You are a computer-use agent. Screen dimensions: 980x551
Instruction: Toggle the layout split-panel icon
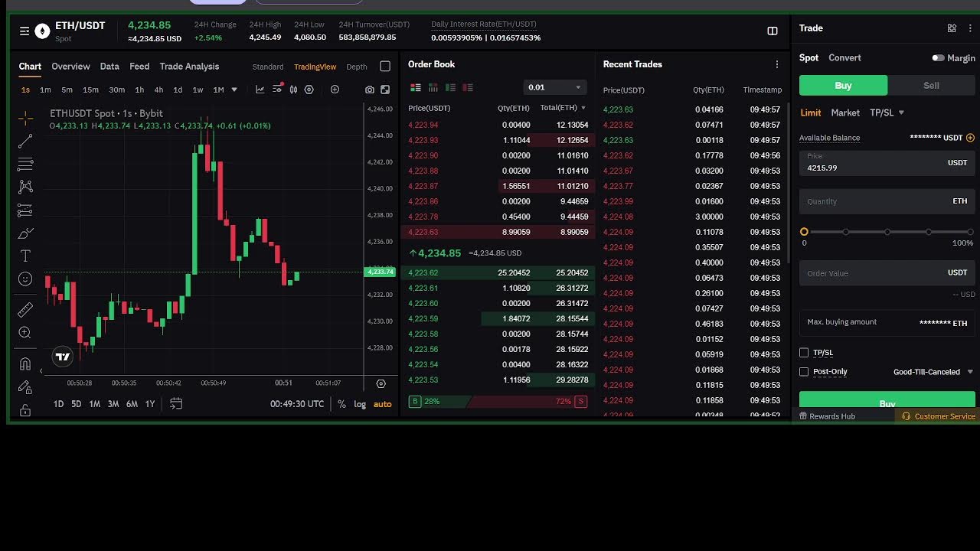tap(773, 31)
